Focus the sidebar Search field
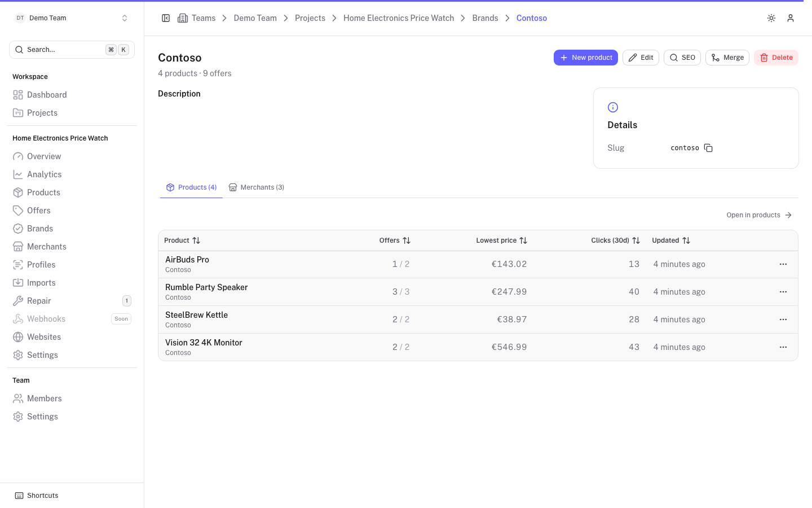This screenshot has width=812, height=508. click(x=72, y=50)
